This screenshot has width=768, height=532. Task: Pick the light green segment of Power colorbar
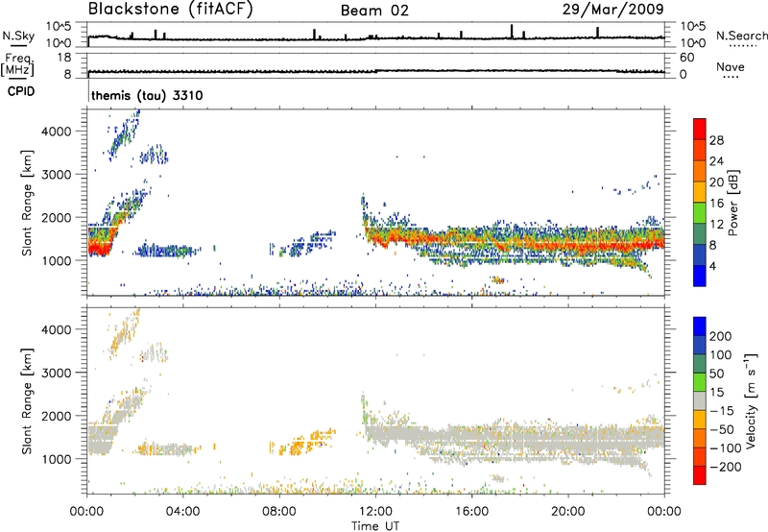click(x=700, y=212)
